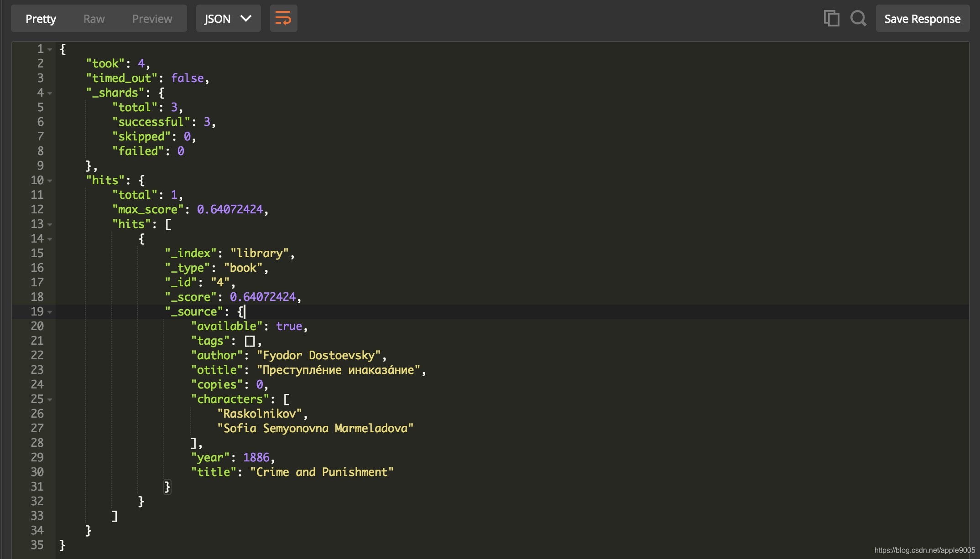Click the Russian otitle value
The height and width of the screenshot is (559, 980).
pyautogui.click(x=339, y=370)
